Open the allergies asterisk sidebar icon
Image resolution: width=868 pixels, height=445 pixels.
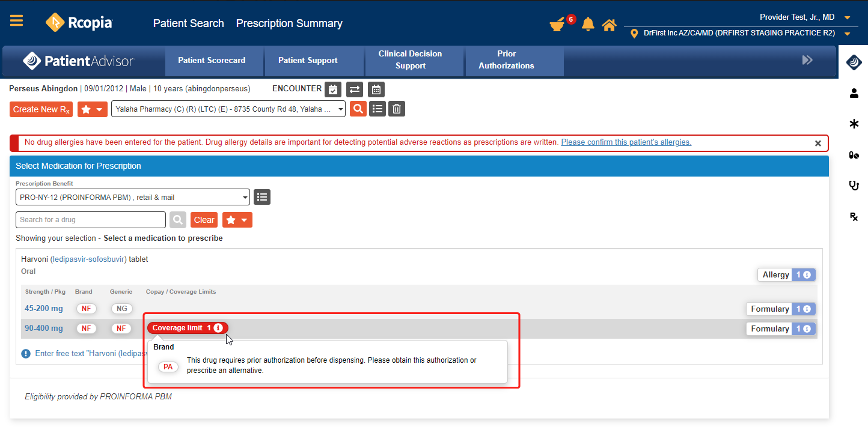click(x=854, y=124)
